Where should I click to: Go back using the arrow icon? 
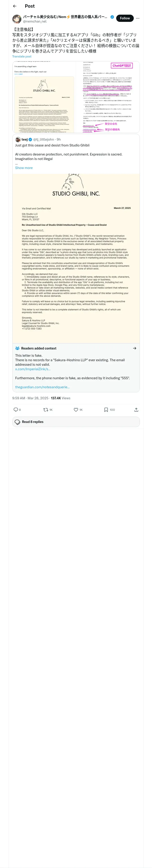coord(14,6)
